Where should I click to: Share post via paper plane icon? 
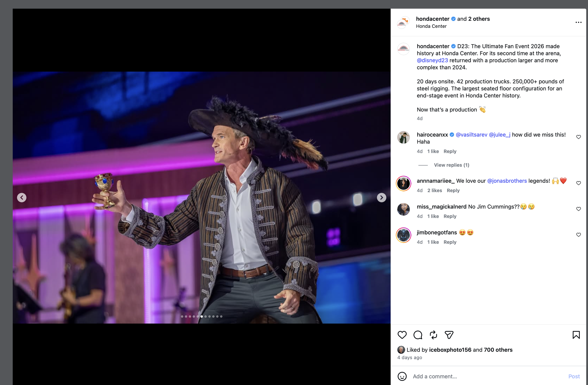pos(449,335)
